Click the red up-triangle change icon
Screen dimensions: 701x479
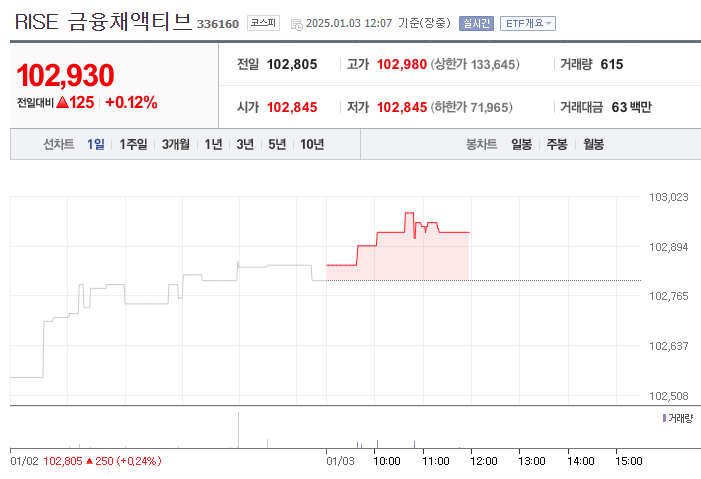[63, 102]
